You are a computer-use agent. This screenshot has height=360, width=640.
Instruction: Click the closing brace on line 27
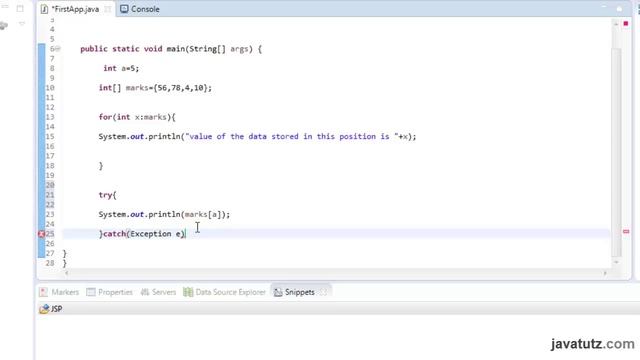pyautogui.click(x=64, y=253)
